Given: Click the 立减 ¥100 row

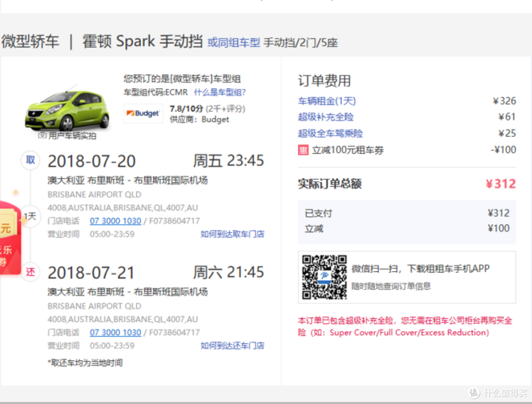Looking at the screenshot, I should coord(407,228).
